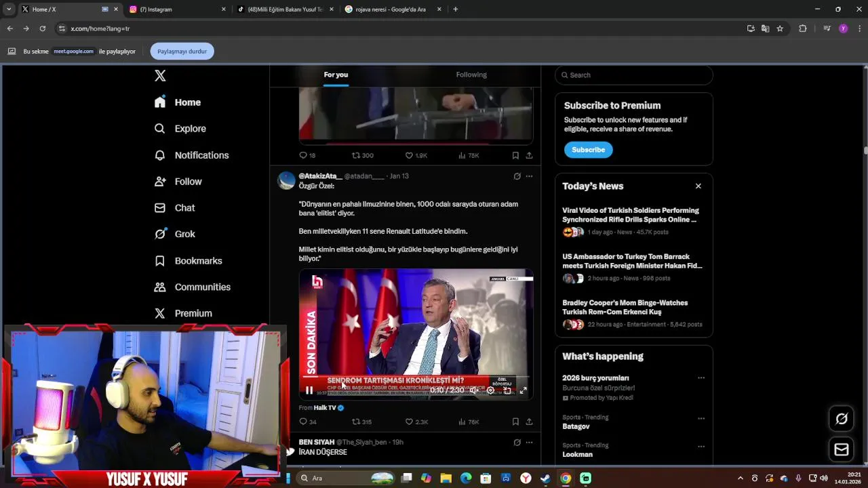Viewport: 868px width, 488px height.
Task: Click Paylaşmayı durdur to stop sharing
Action: click(182, 51)
